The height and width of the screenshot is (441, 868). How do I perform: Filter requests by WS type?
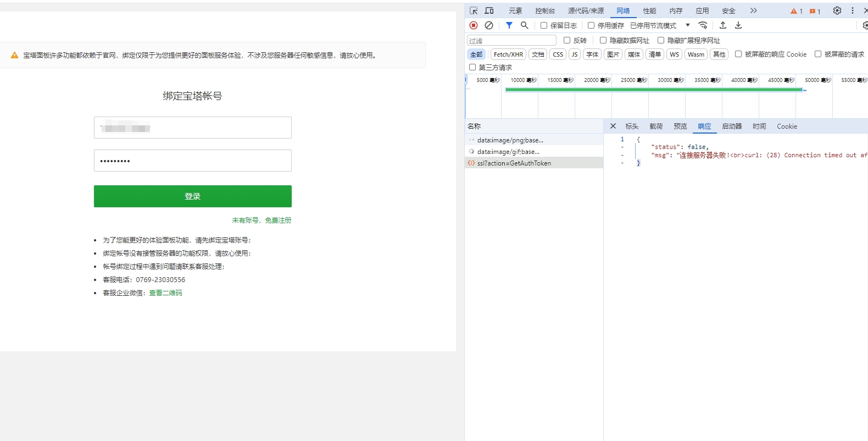[674, 54]
